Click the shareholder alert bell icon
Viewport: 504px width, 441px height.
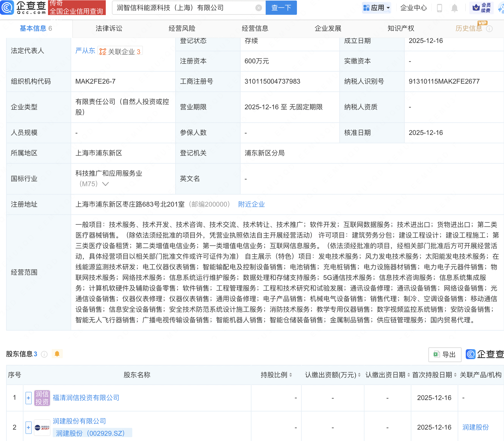pyautogui.click(x=57, y=354)
